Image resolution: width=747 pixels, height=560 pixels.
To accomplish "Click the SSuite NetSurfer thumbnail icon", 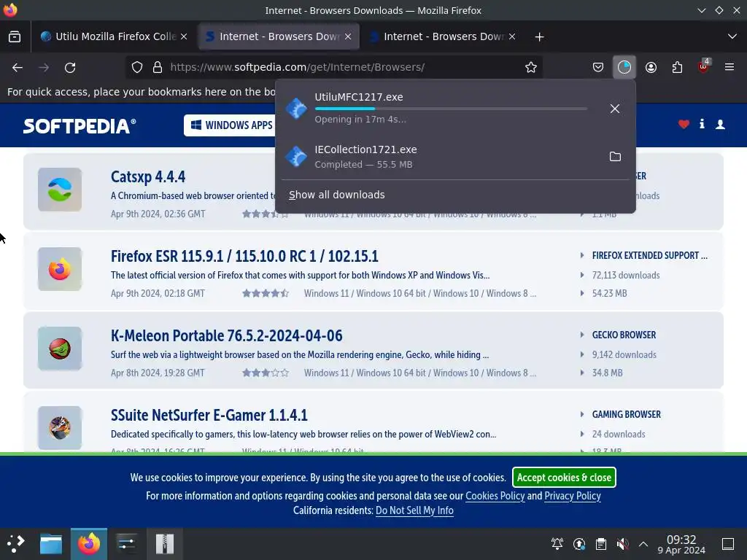I will [x=60, y=427].
